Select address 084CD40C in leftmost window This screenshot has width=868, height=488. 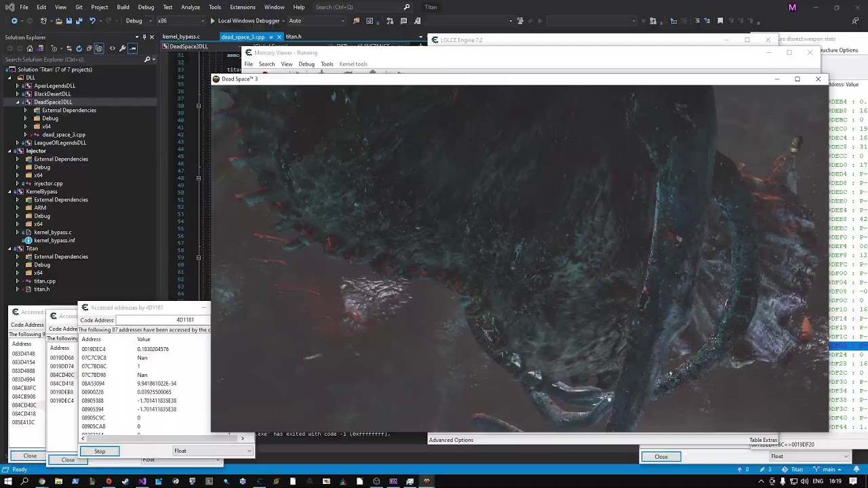[x=24, y=405]
